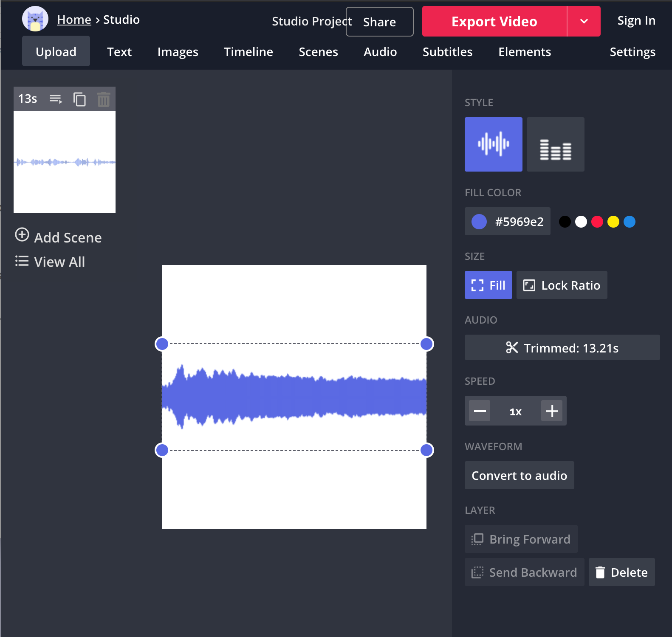
Task: Decrease speed with the minus button
Action: tap(480, 411)
